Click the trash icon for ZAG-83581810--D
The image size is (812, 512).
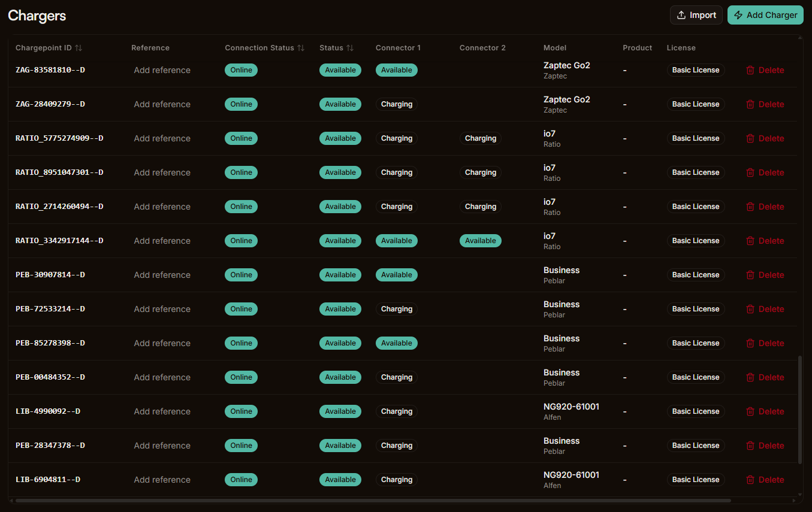(x=750, y=70)
